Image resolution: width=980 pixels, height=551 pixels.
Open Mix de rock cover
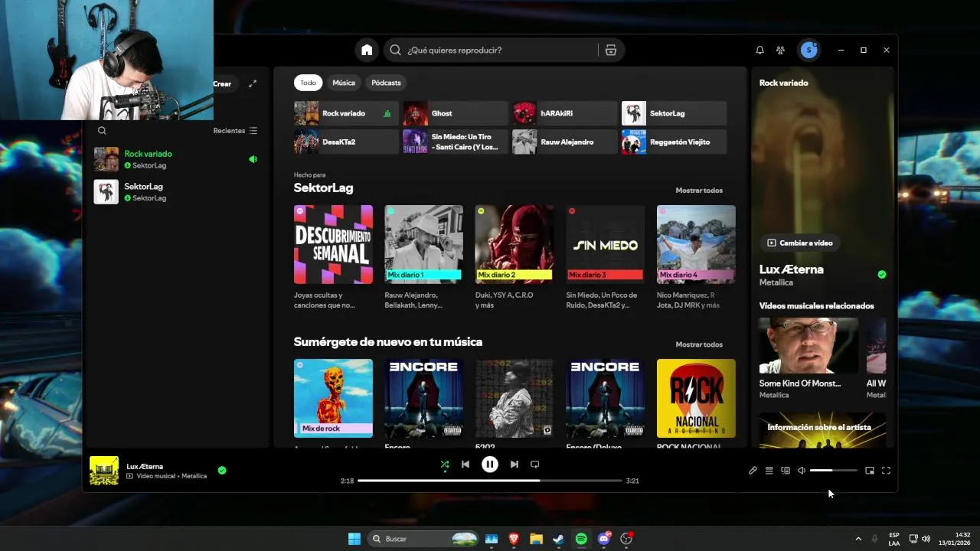(333, 398)
